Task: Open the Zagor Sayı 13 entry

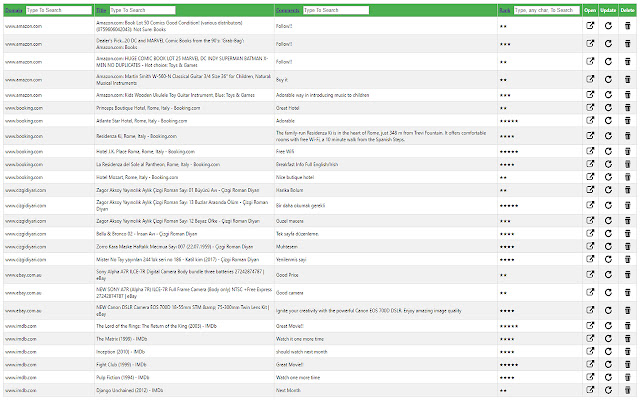Action: pos(590,205)
